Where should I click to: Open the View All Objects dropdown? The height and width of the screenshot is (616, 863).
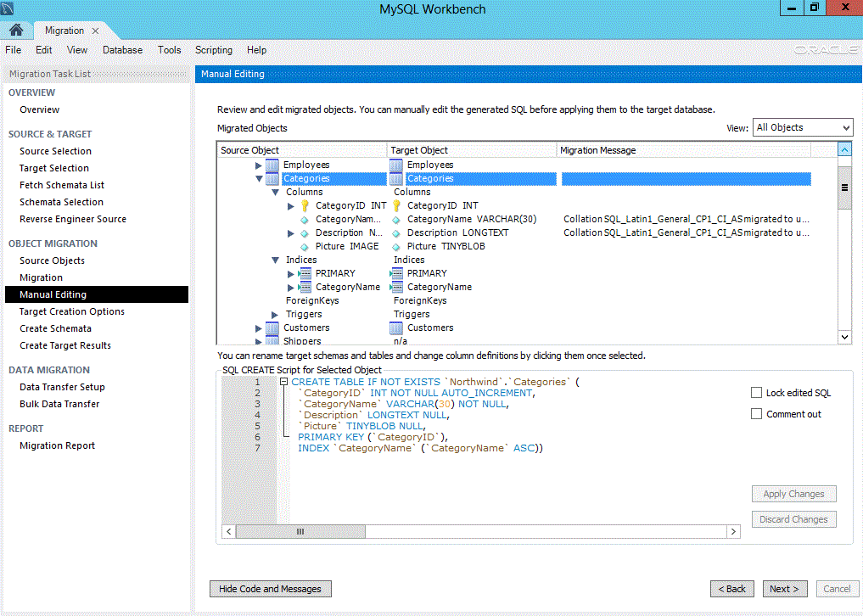coord(801,127)
